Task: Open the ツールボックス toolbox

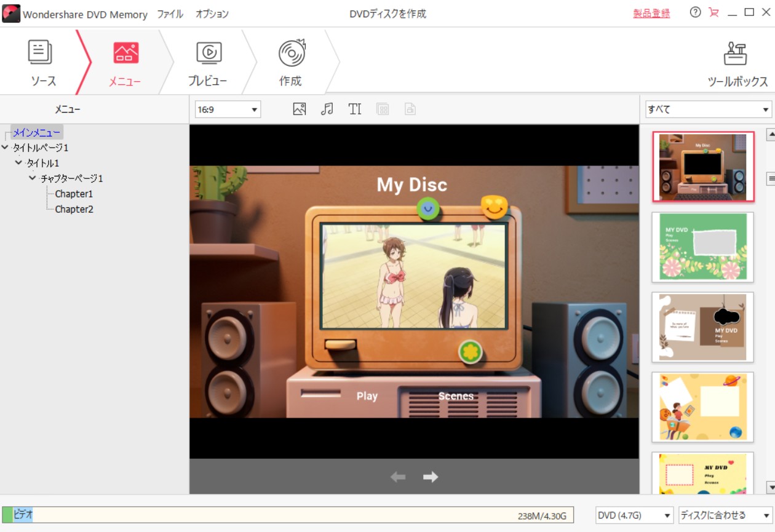Action: pos(737,63)
